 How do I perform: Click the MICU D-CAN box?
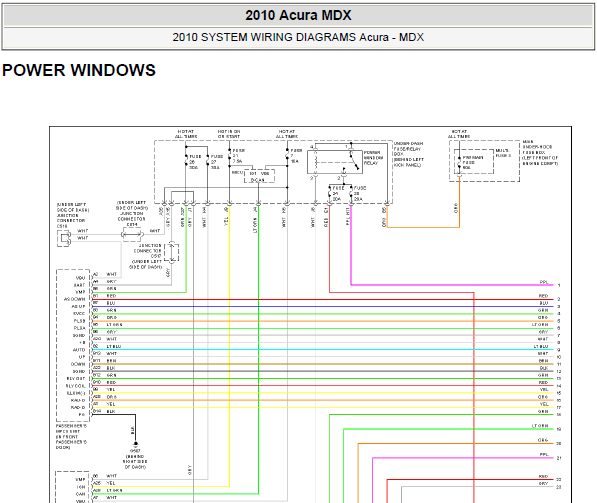259,176
